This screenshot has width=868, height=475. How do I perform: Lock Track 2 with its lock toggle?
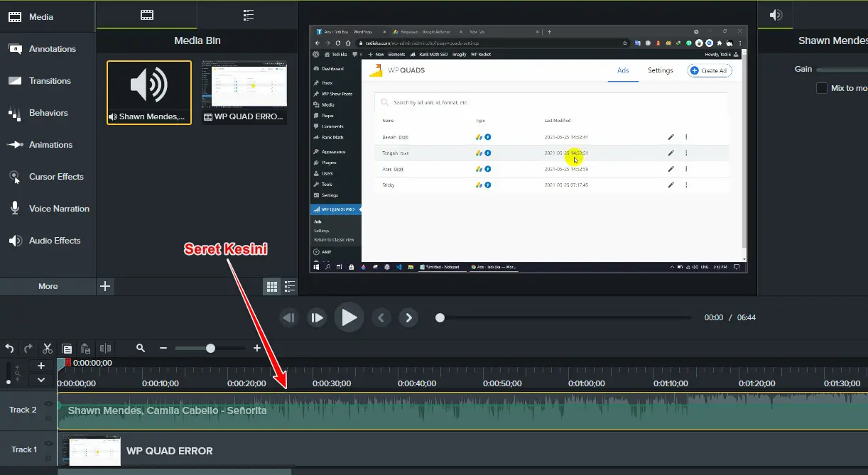click(49, 418)
